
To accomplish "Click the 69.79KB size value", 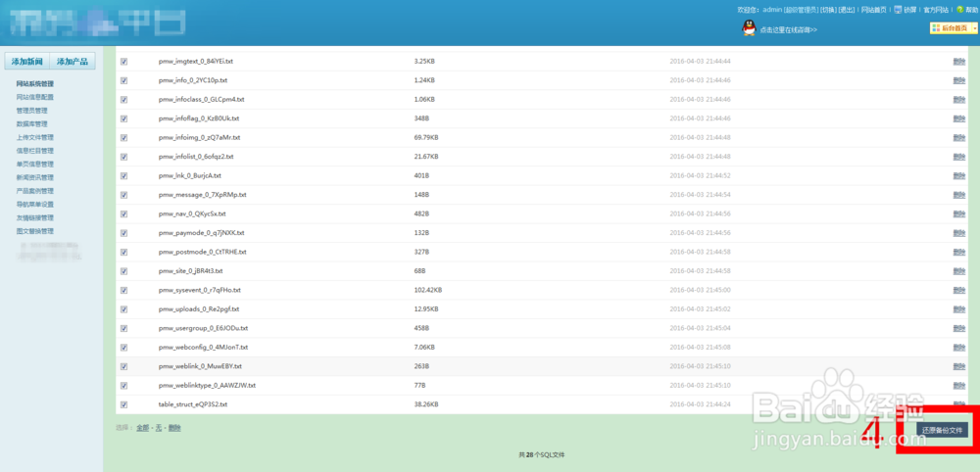I will point(426,138).
